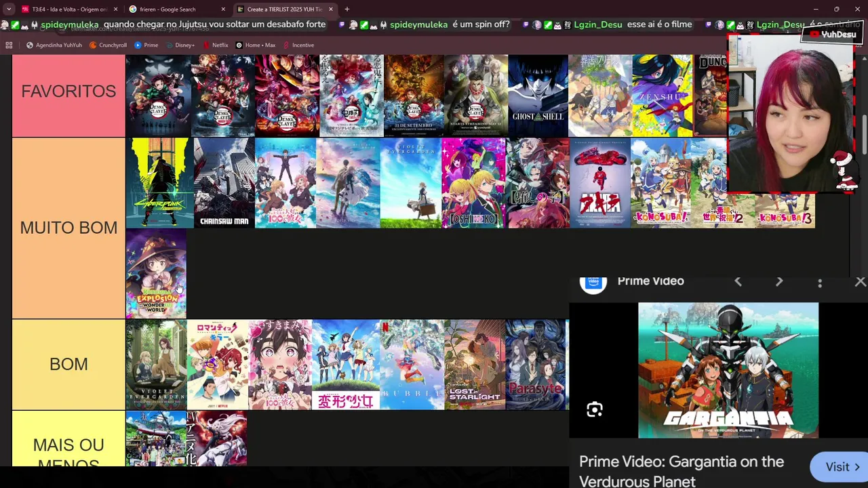Open the Disney+ bookmark
This screenshot has height=488, width=868.
coord(180,45)
